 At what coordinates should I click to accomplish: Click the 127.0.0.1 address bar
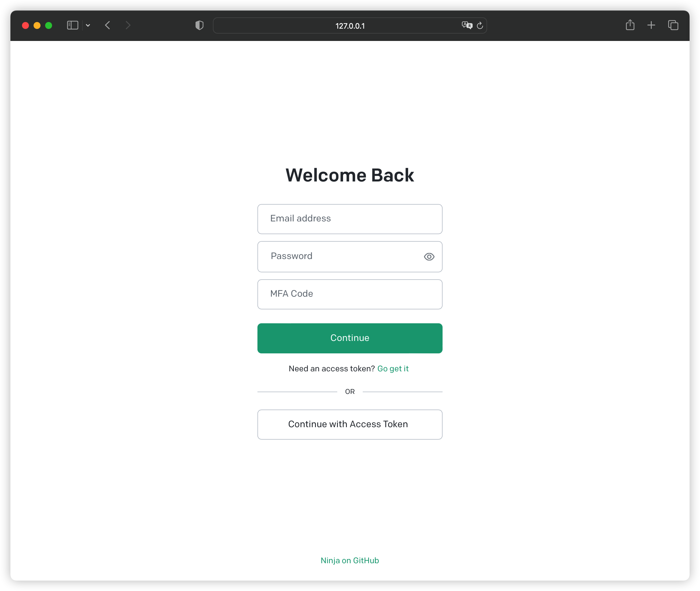[x=349, y=26]
